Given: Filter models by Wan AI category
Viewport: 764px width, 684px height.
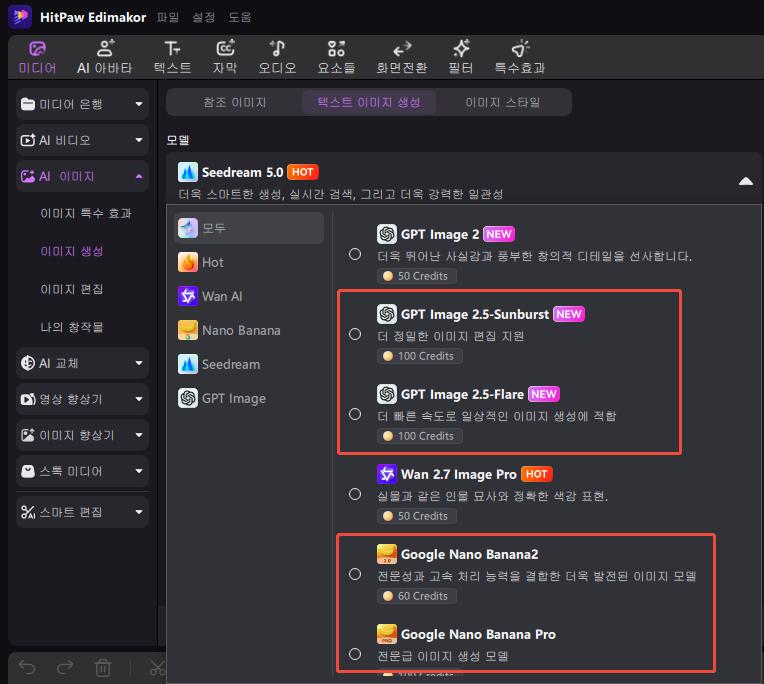Looking at the screenshot, I should tap(249, 296).
